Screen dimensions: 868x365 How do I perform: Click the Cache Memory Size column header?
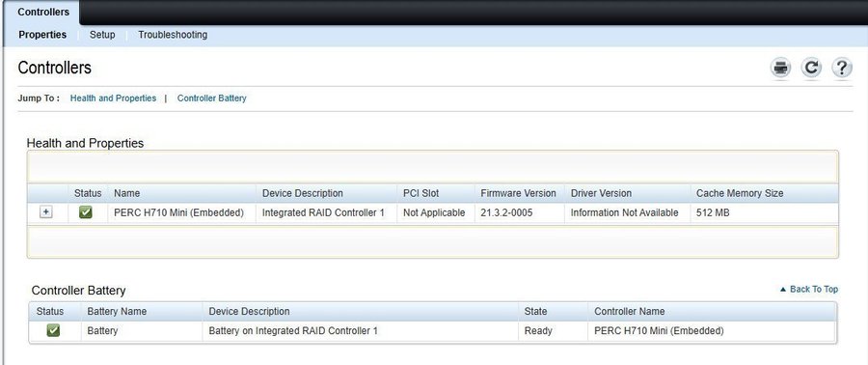[740, 193]
